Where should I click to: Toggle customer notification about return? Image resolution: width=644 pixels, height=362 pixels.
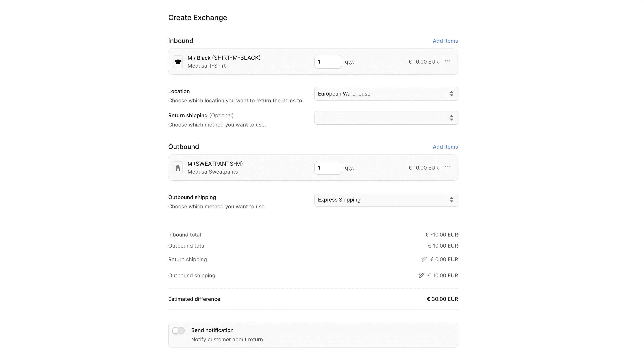click(x=178, y=330)
